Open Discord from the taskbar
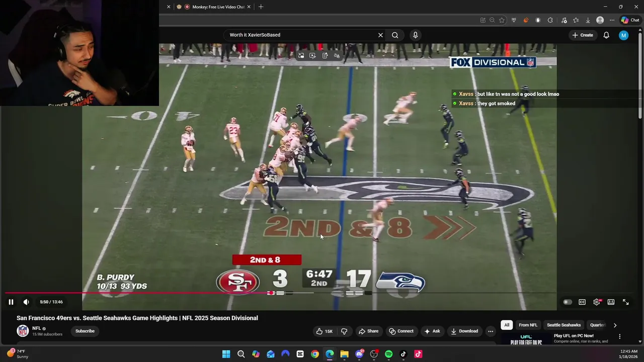The height and width of the screenshot is (362, 644). [359, 354]
